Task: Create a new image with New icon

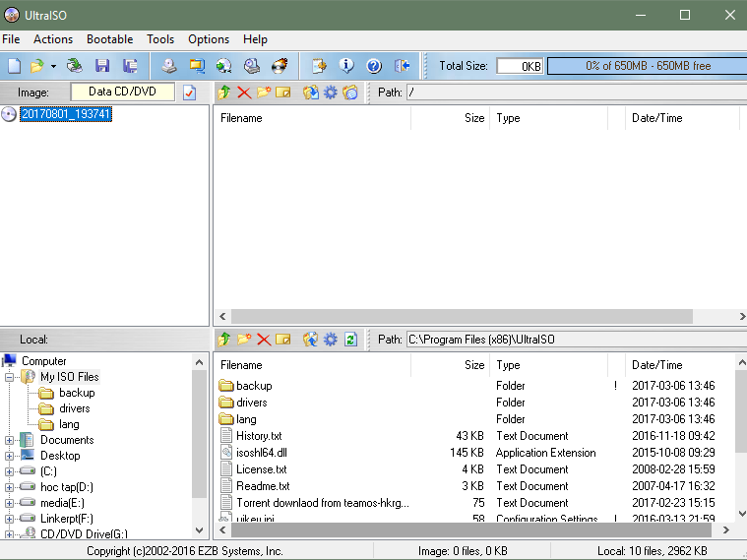Action: pyautogui.click(x=15, y=66)
